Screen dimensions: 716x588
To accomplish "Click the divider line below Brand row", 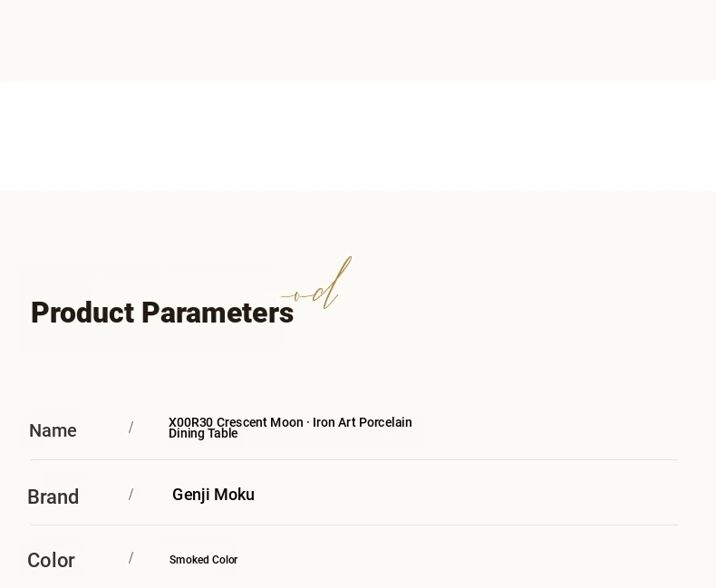I will 354,525.
